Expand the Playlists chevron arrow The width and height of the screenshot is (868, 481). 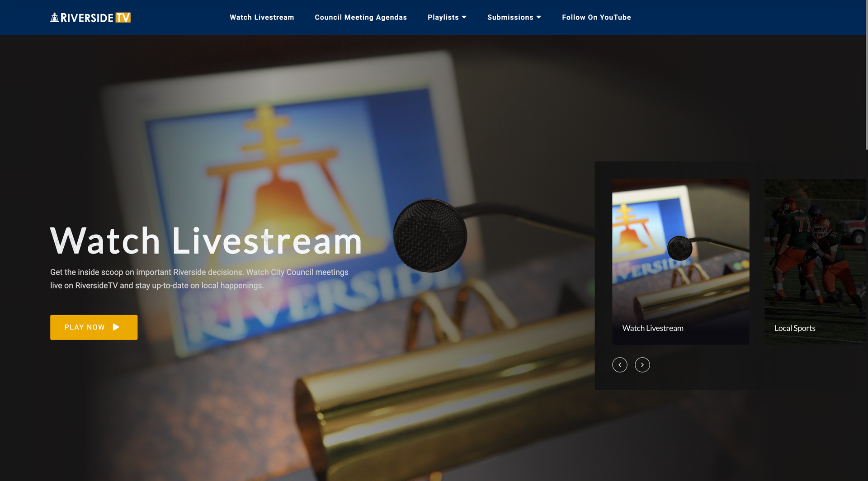click(x=464, y=18)
